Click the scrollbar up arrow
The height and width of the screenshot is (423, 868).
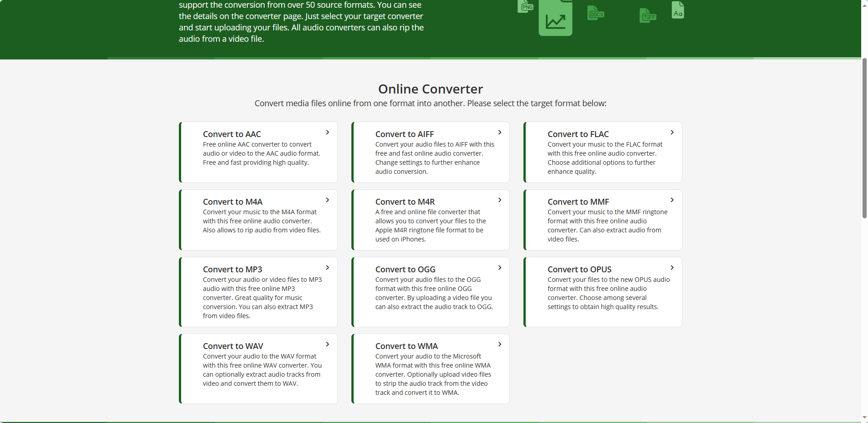(x=864, y=4)
